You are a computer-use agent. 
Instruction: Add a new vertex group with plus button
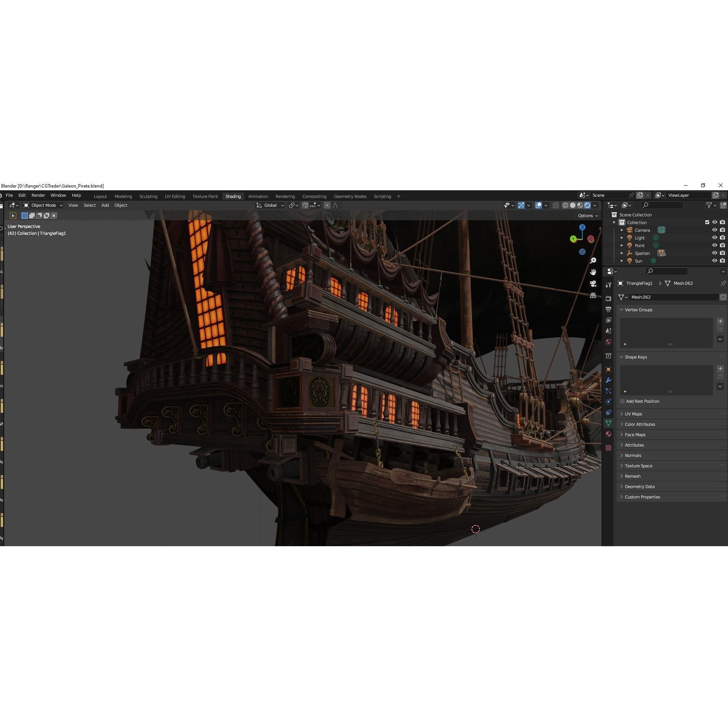720,321
